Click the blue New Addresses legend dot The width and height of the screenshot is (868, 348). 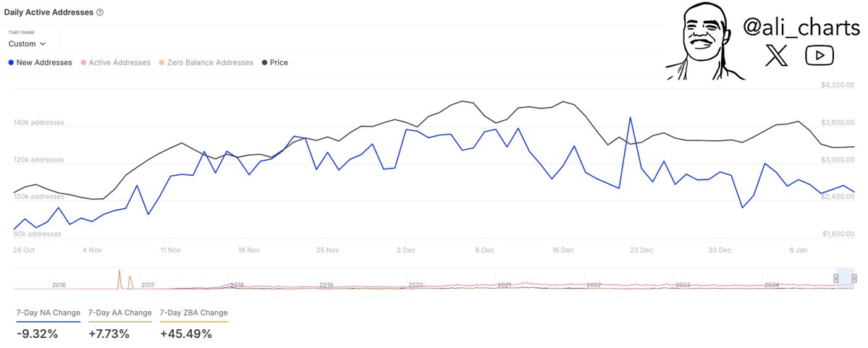click(11, 63)
